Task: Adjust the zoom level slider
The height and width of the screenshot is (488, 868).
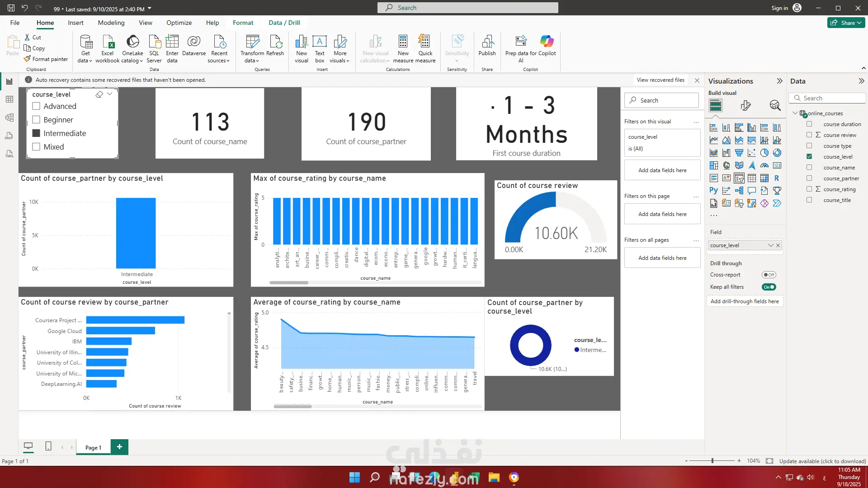Action: tap(712, 461)
